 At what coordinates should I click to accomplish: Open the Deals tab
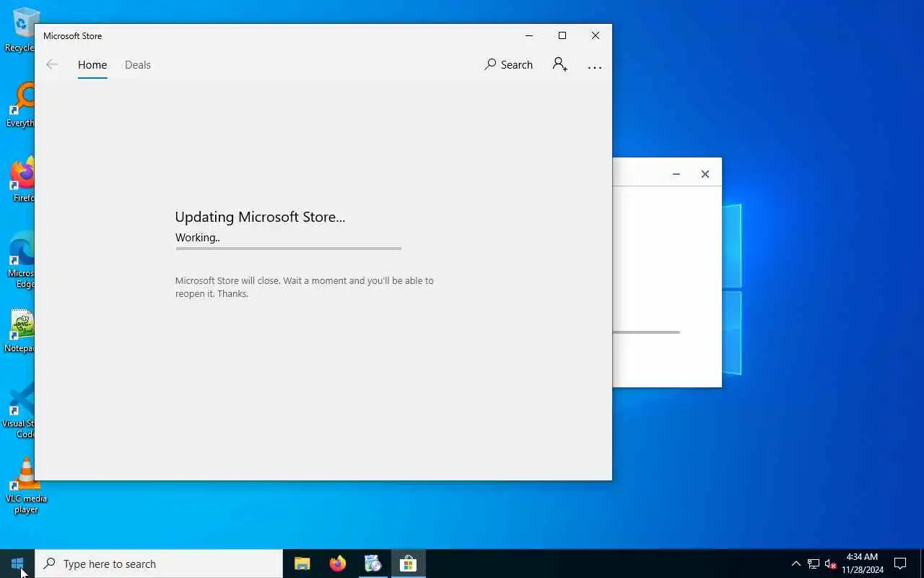point(138,64)
